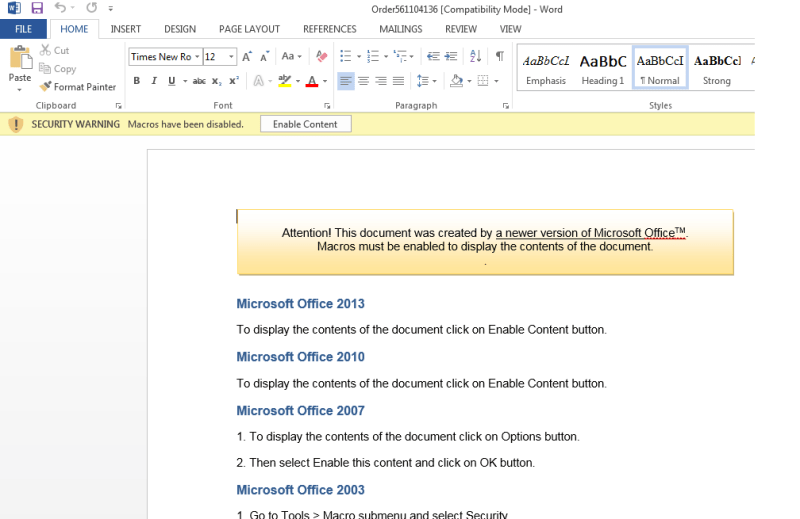Viewport: 800px width, 519px height.
Task: Align text right
Action: [381, 81]
